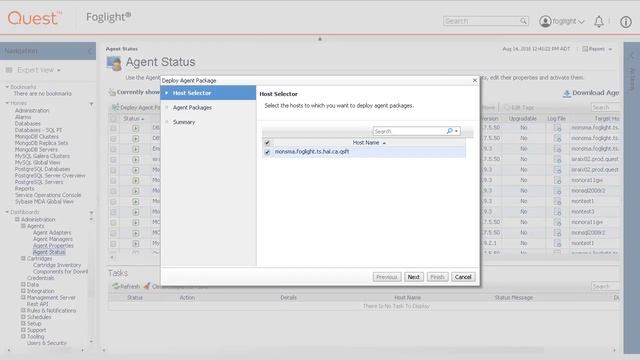640x360 pixels.
Task: Collapse the Dashboards section
Action: pos(7,212)
